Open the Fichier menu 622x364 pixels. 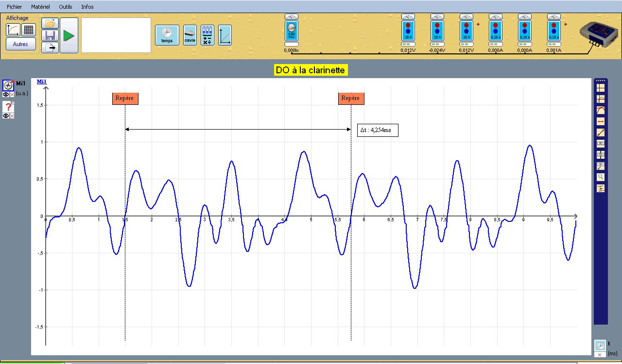coord(14,7)
